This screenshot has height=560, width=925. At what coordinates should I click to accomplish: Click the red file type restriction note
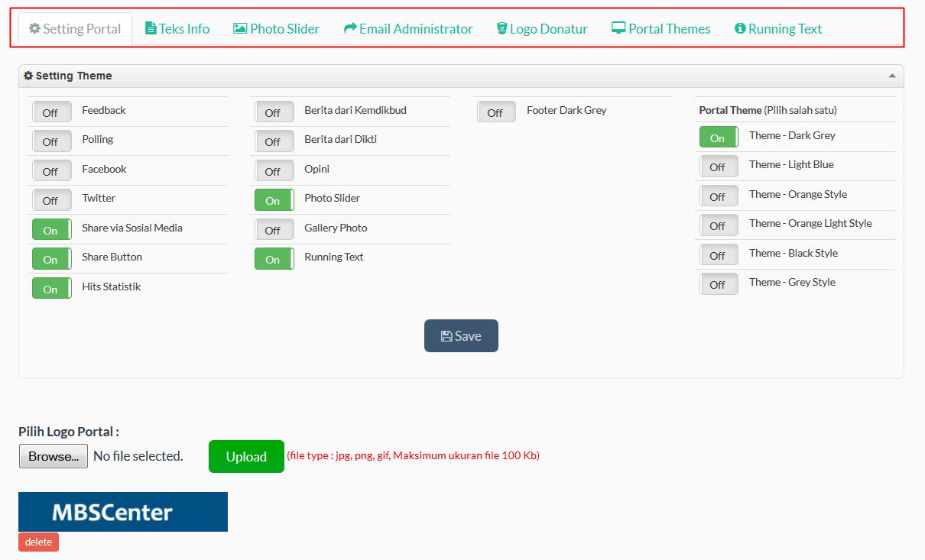coord(414,455)
